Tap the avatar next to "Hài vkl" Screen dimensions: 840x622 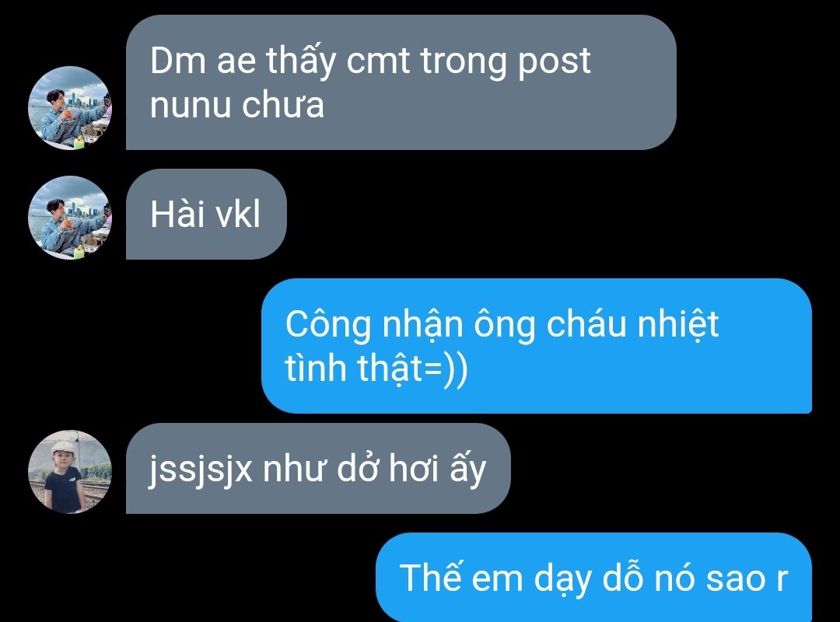click(x=70, y=218)
